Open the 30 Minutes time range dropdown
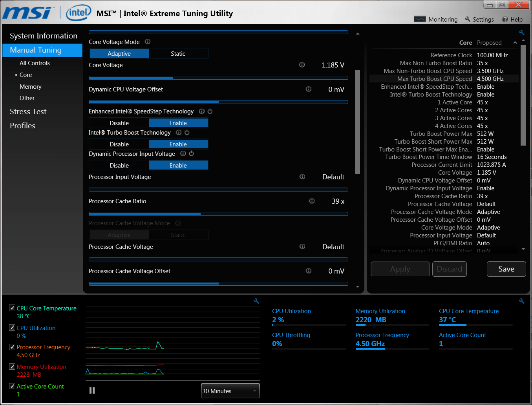This screenshot has width=532, height=405. click(x=230, y=391)
